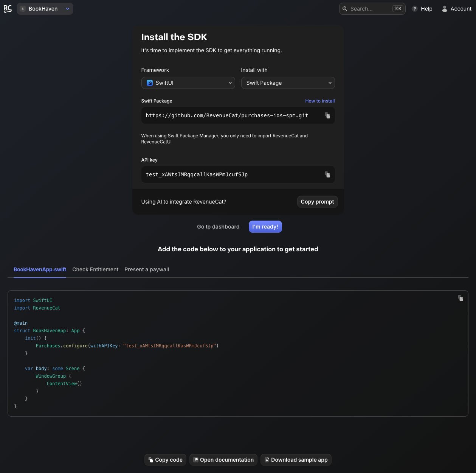This screenshot has width=476, height=473.
Task: Select the Present a paywall tab
Action: point(147,269)
